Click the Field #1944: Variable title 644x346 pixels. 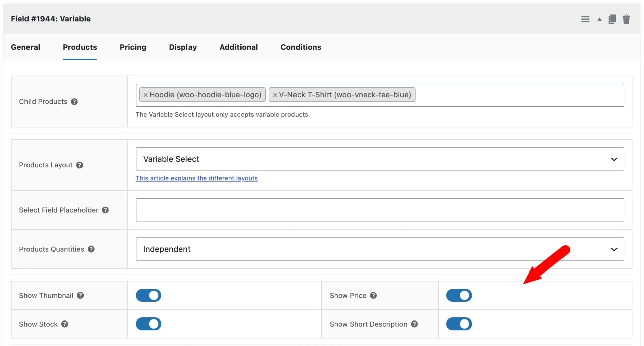pos(51,19)
